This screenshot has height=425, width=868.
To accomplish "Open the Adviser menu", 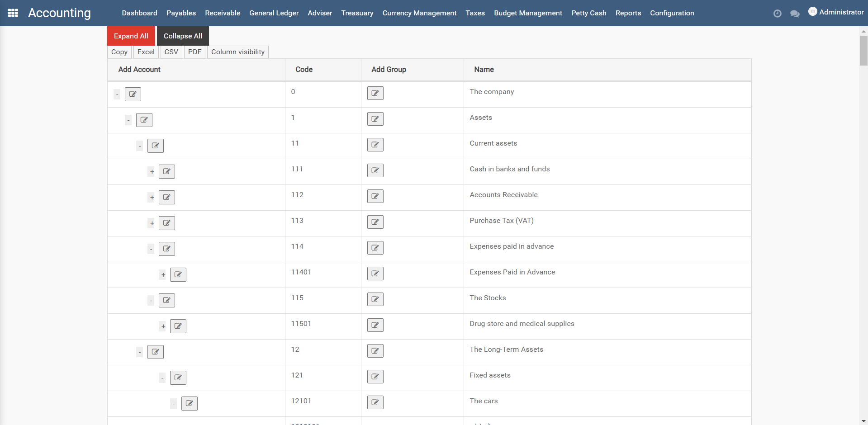I will click(x=320, y=13).
